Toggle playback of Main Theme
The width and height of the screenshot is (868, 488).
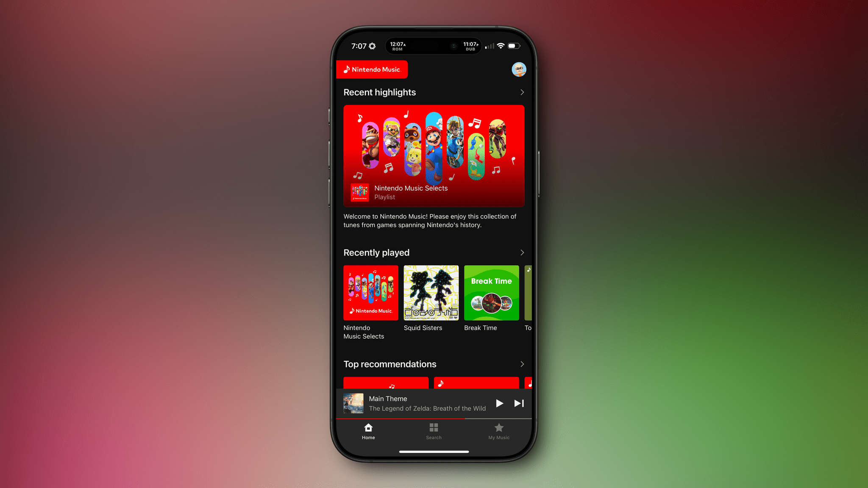(500, 403)
